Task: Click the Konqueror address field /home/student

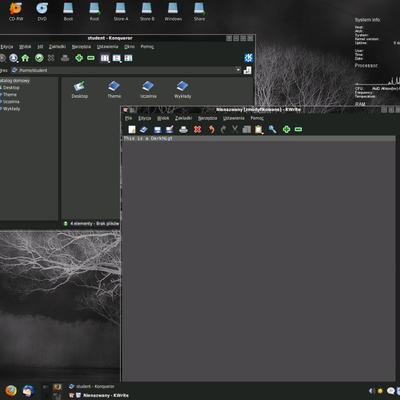Action: (125, 70)
